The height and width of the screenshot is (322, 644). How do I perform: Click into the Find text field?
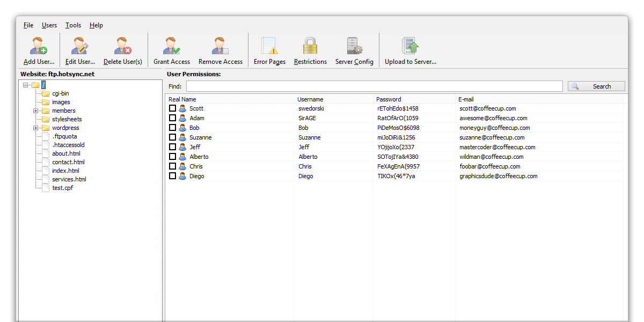[x=375, y=86]
